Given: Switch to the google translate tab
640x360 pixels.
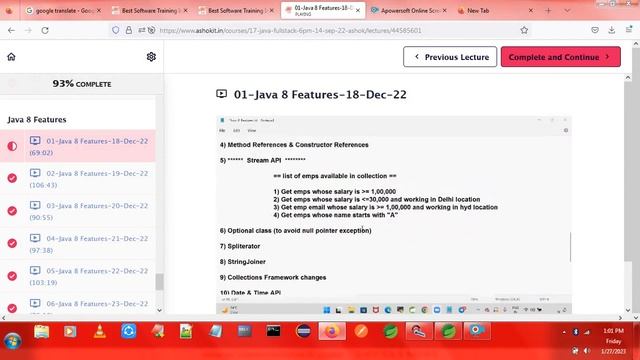Looking at the screenshot, I should click(63, 11).
